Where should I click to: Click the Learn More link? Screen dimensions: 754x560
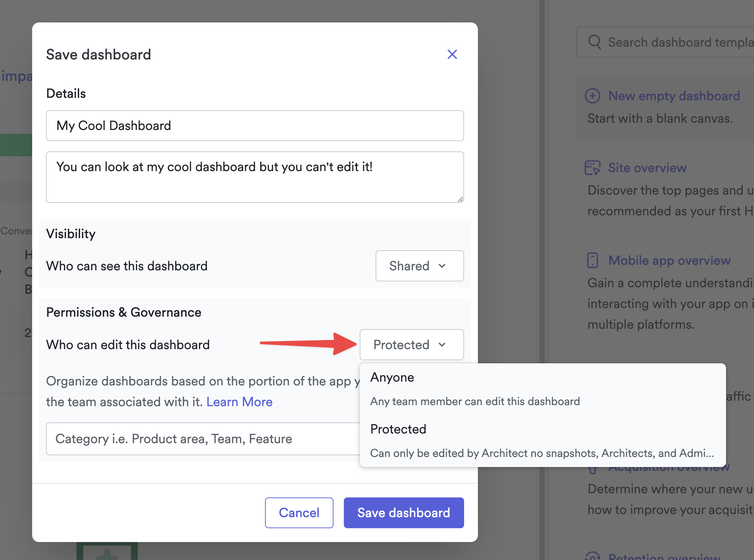coord(239,402)
